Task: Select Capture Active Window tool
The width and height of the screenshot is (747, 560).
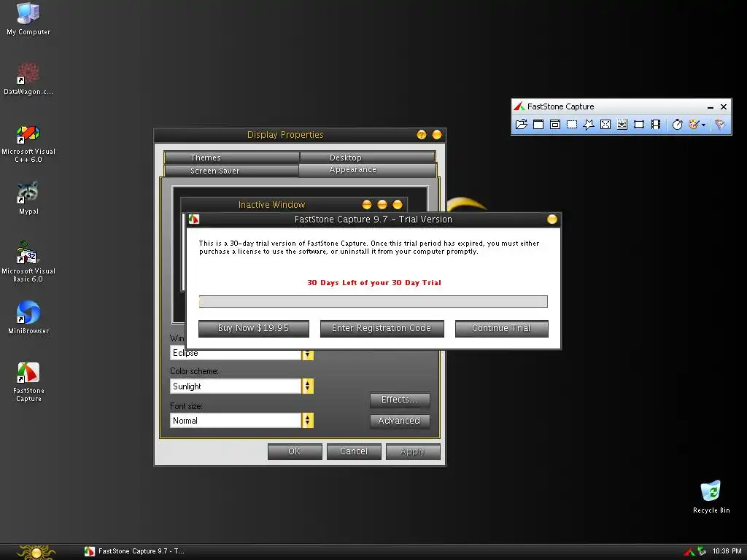Action: click(x=538, y=124)
